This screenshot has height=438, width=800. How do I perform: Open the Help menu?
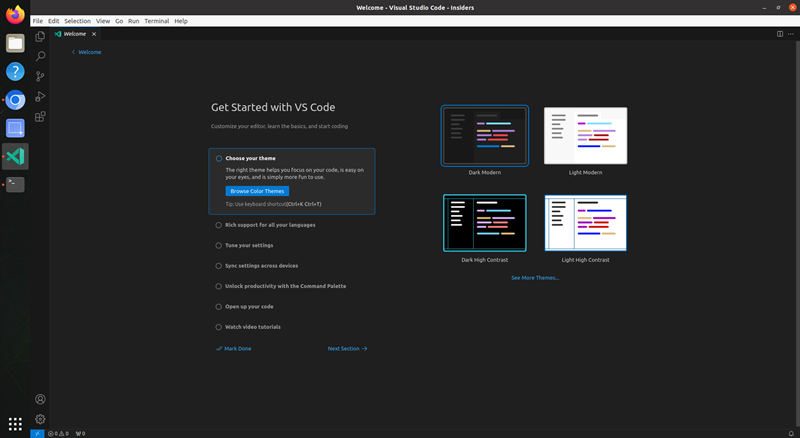coord(181,21)
